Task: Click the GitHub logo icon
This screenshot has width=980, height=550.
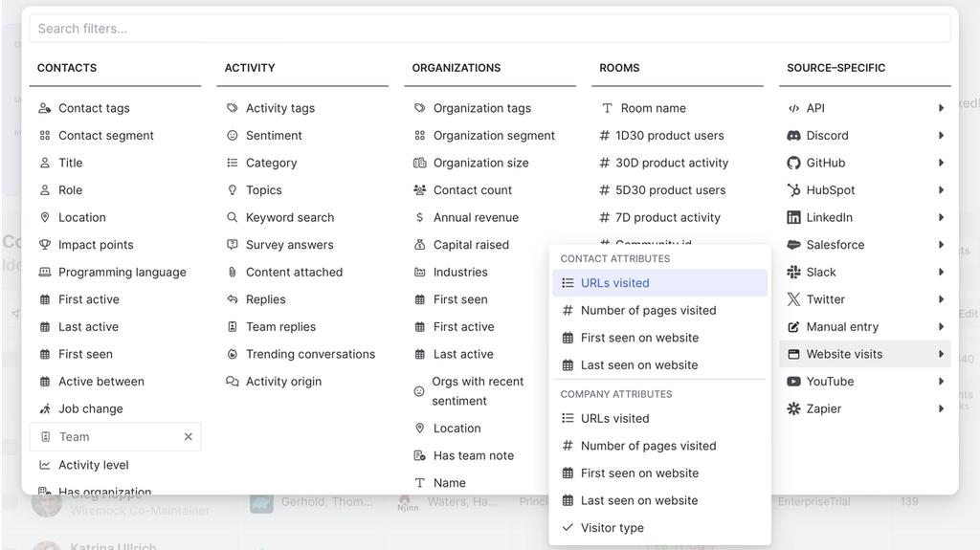Action: [793, 163]
